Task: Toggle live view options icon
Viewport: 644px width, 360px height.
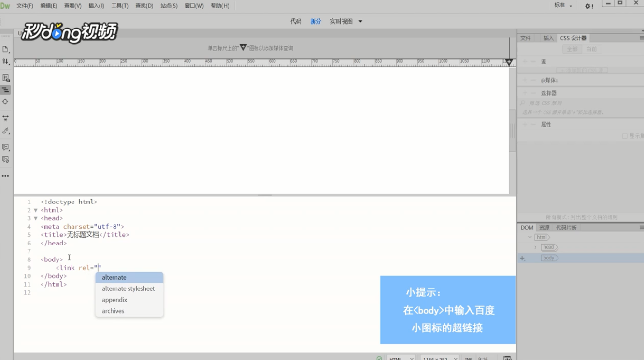Action: point(6,78)
